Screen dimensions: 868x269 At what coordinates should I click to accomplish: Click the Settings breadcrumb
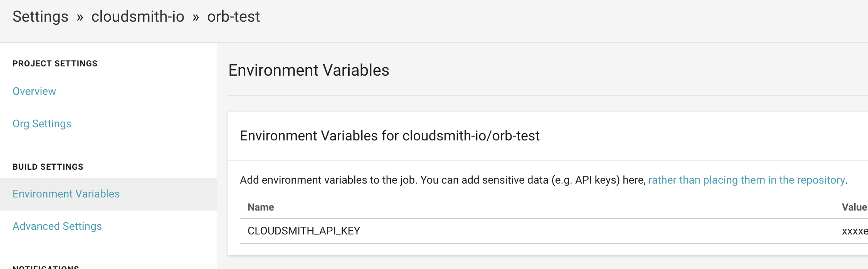pos(40,16)
